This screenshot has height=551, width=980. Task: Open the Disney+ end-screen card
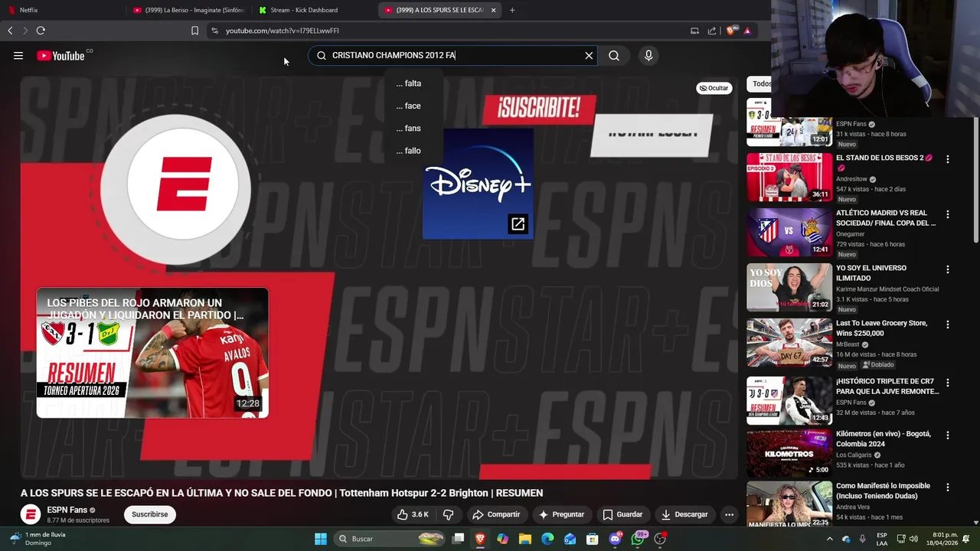478,184
